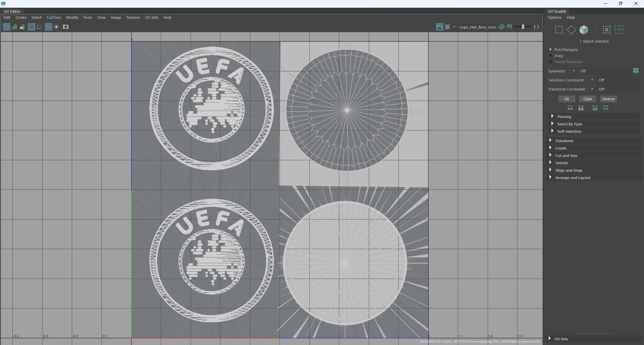Open the Select menu
Viewport: 644px width, 345px height.
(37, 17)
